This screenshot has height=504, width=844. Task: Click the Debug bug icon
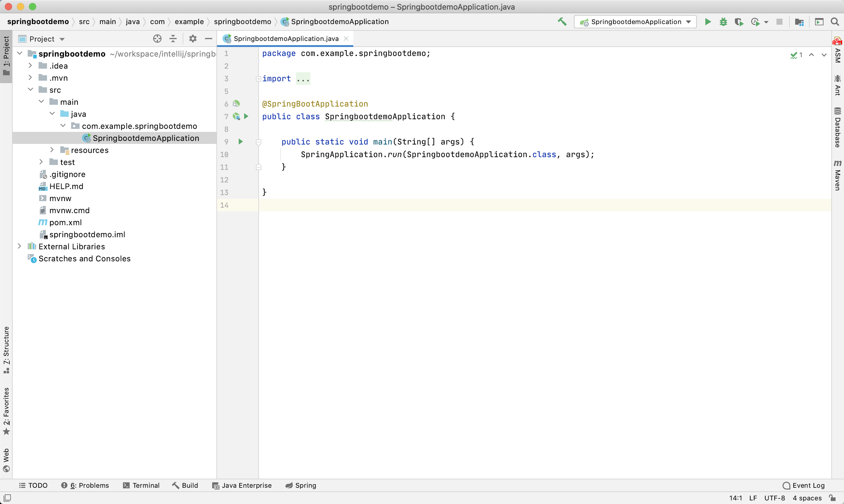click(x=723, y=22)
